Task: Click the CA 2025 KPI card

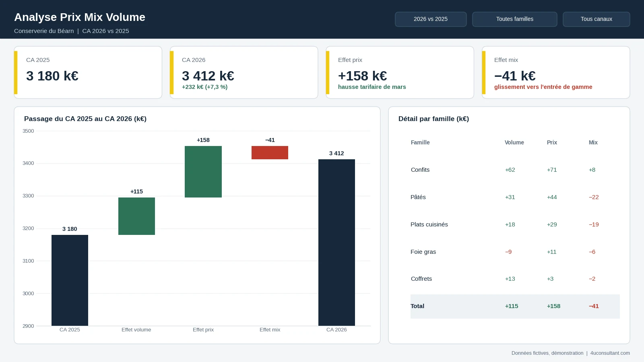Action: click(88, 72)
